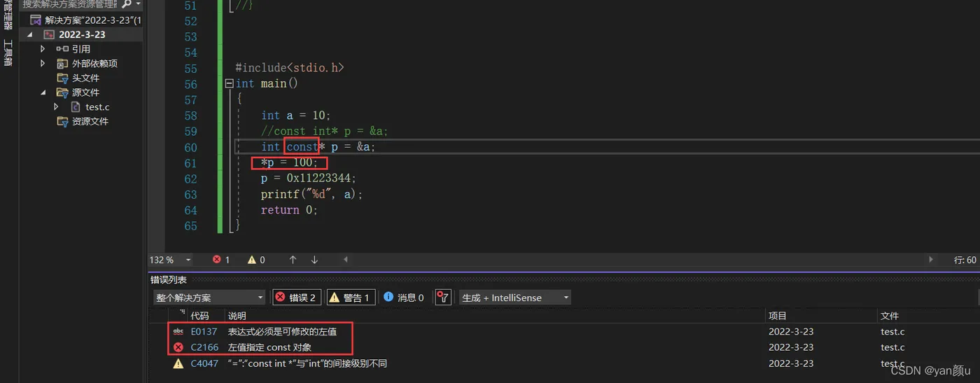Click the editor horizontal scrollbar left arrow
980x383 pixels.
click(x=345, y=260)
